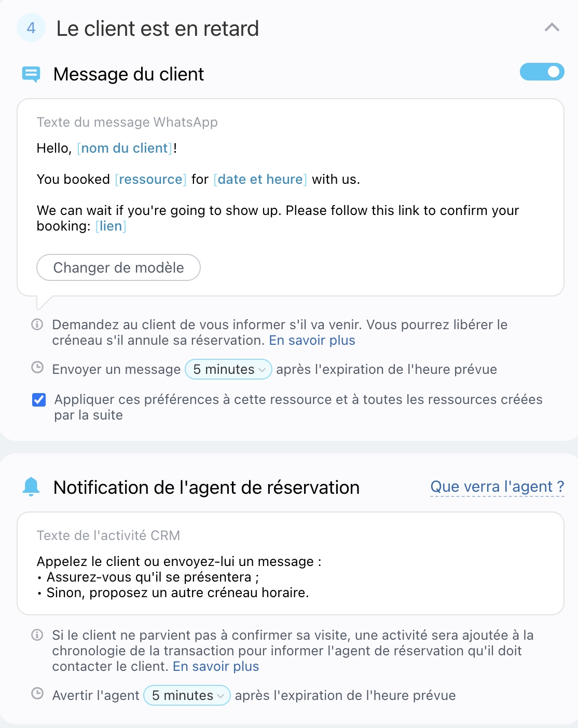Click the info icon next to 'Demandez au client'
Viewport: 578px width, 728px height.
click(x=37, y=325)
